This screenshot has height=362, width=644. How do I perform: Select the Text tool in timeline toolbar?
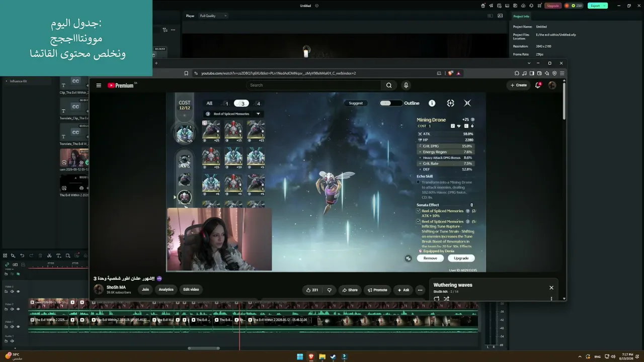click(58, 255)
